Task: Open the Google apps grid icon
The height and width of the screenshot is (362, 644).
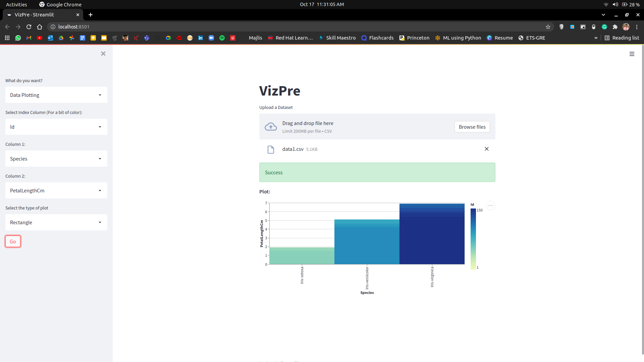Action: click(7, 38)
